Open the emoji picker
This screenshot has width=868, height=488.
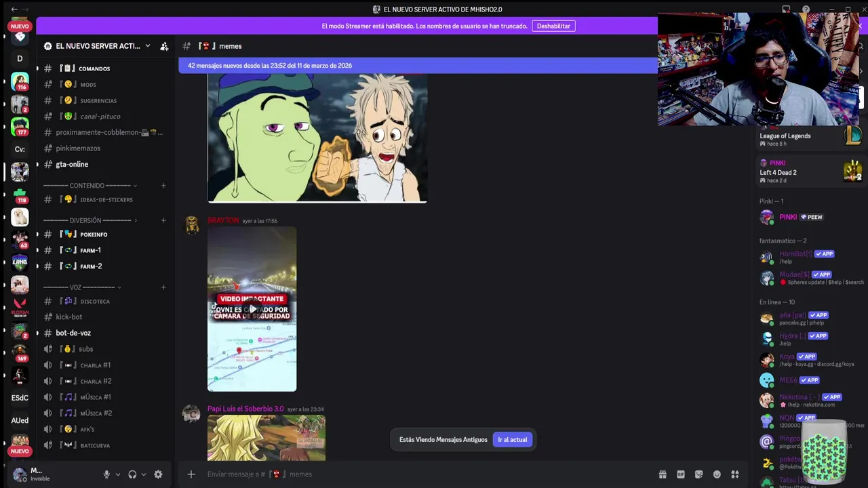717,474
